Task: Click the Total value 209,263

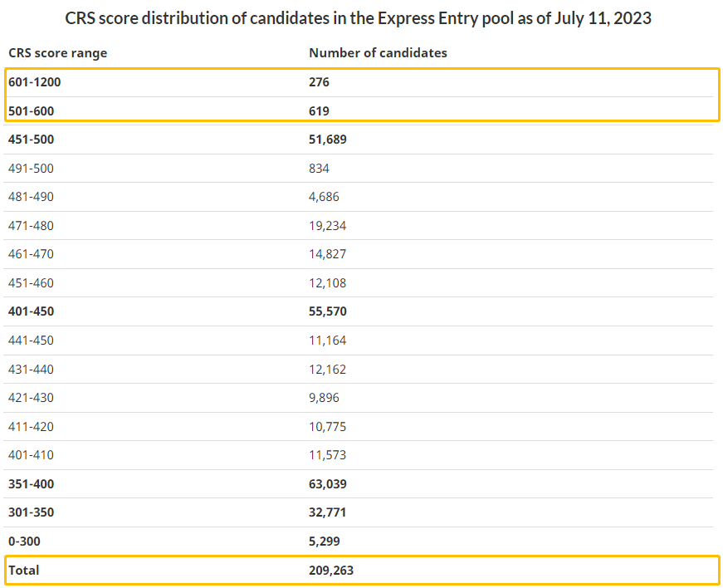Action: coord(331,571)
